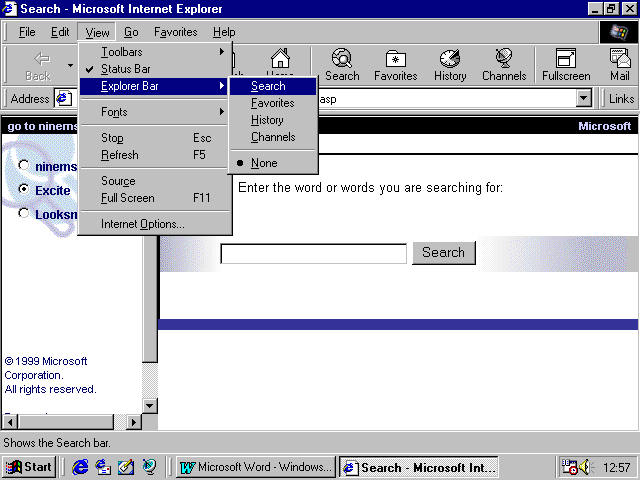
Task: Click the Back arrow toolbar button
Action: tap(38, 64)
